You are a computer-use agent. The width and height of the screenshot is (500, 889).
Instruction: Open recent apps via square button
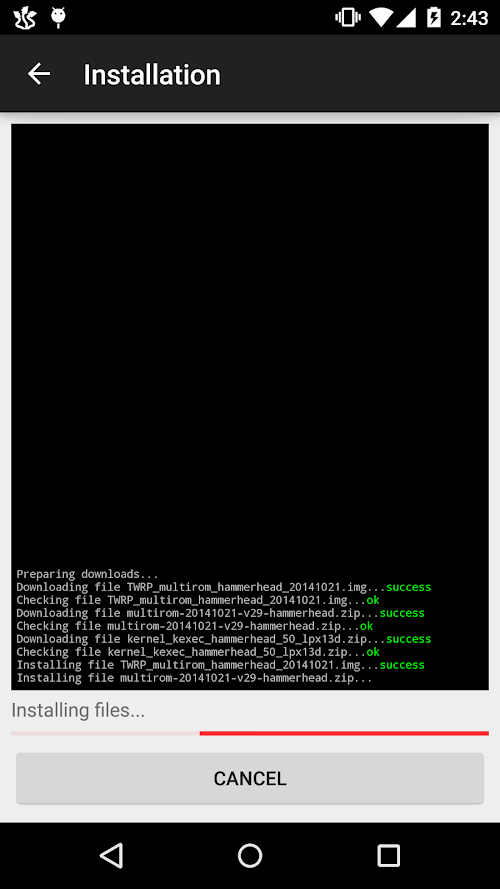[x=388, y=856]
